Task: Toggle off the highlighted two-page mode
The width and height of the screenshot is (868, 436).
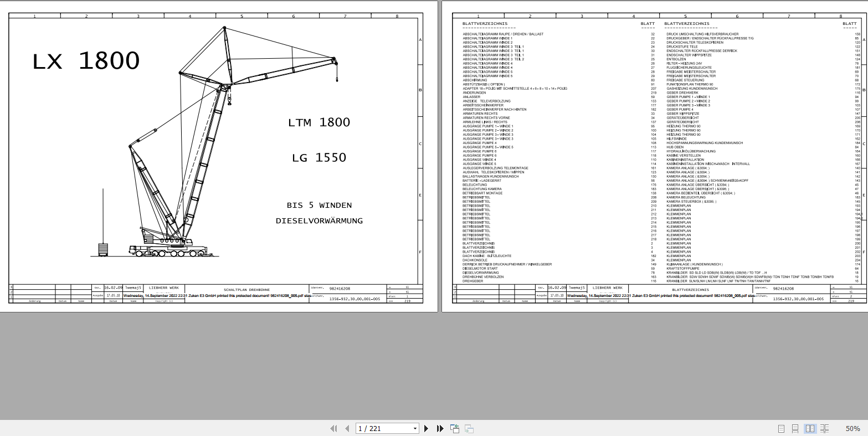Action: tap(810, 428)
